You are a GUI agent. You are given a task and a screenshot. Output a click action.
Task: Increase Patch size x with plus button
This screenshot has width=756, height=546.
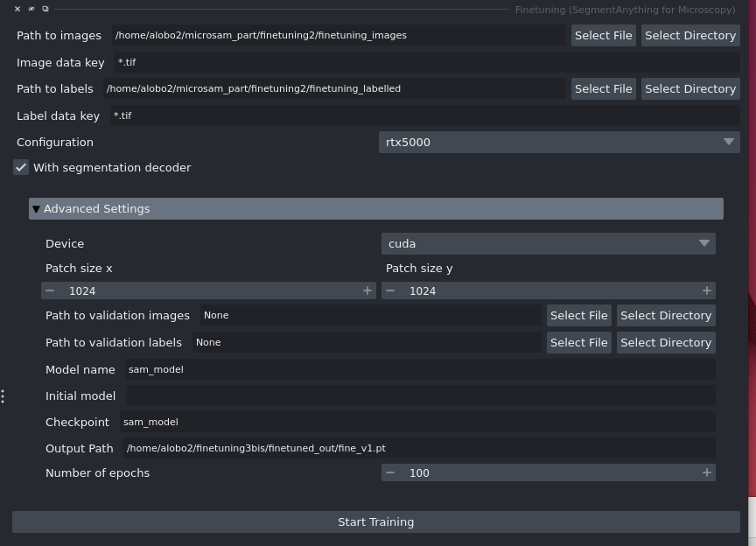367,290
